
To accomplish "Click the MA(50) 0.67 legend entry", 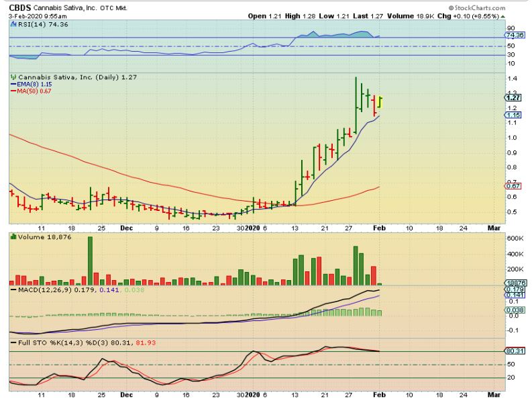I will pyautogui.click(x=32, y=91).
